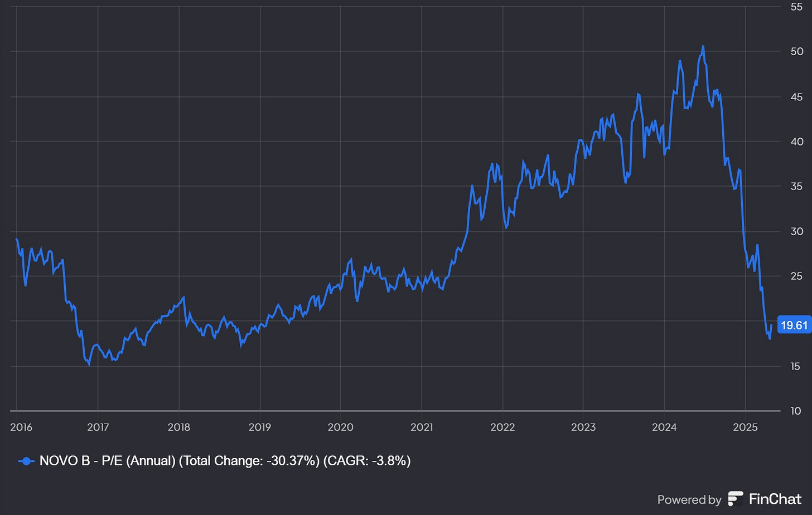
Task: Click the NOVO B legend line marker
Action: point(26,461)
